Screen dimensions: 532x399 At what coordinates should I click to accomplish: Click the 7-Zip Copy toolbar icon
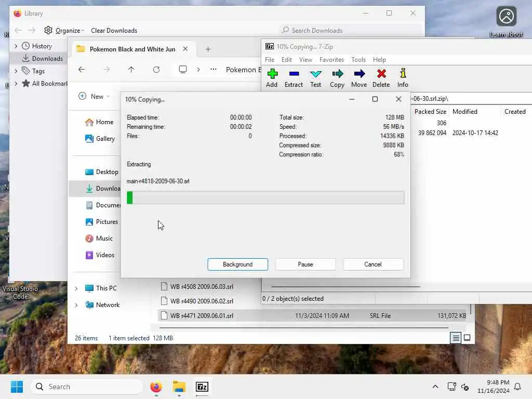[337, 74]
